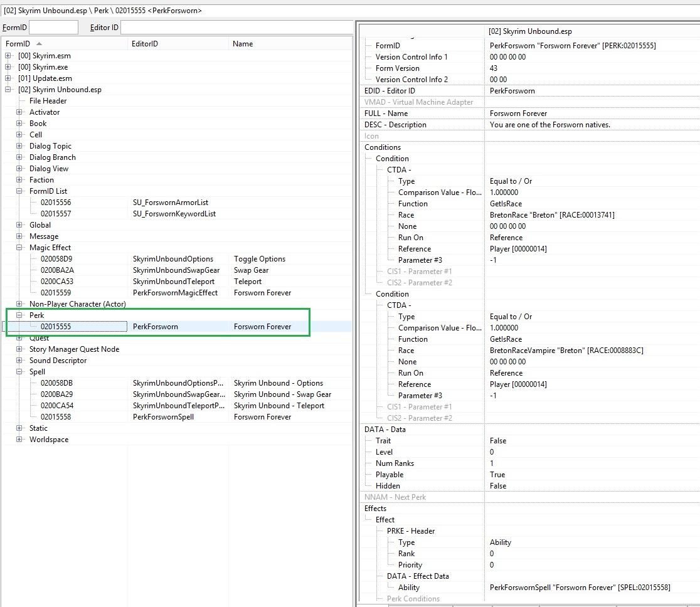Screen dimensions: 700x607
Task: Expand the Dialog View group
Action: pos(19,168)
